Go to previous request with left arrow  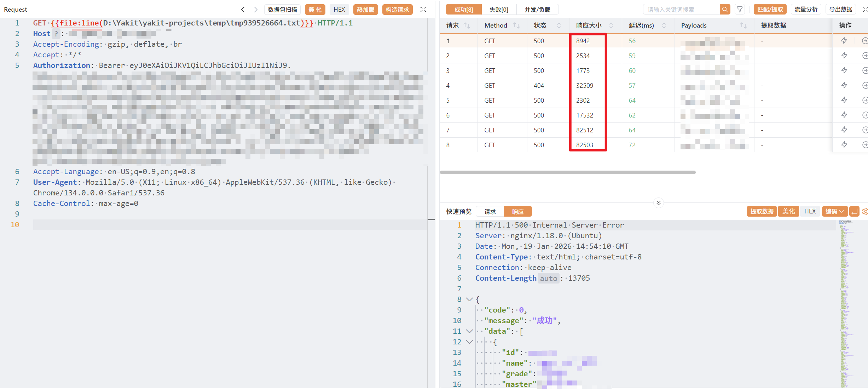(243, 10)
